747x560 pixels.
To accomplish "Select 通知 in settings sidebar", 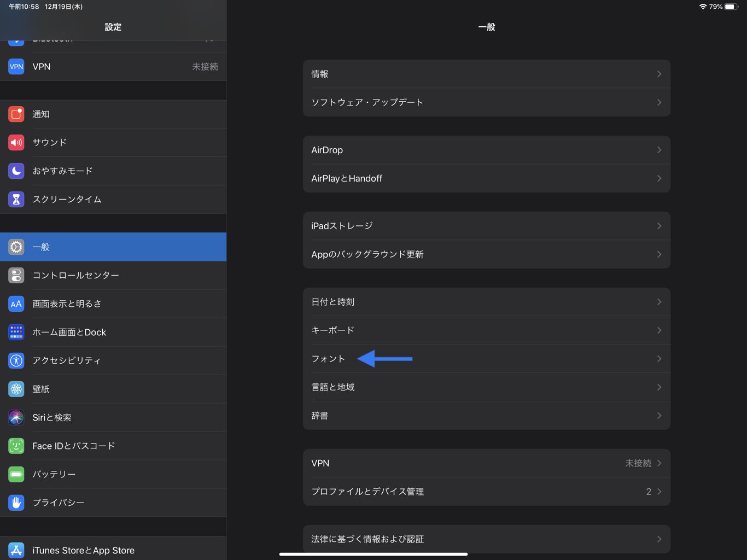I will [x=113, y=114].
